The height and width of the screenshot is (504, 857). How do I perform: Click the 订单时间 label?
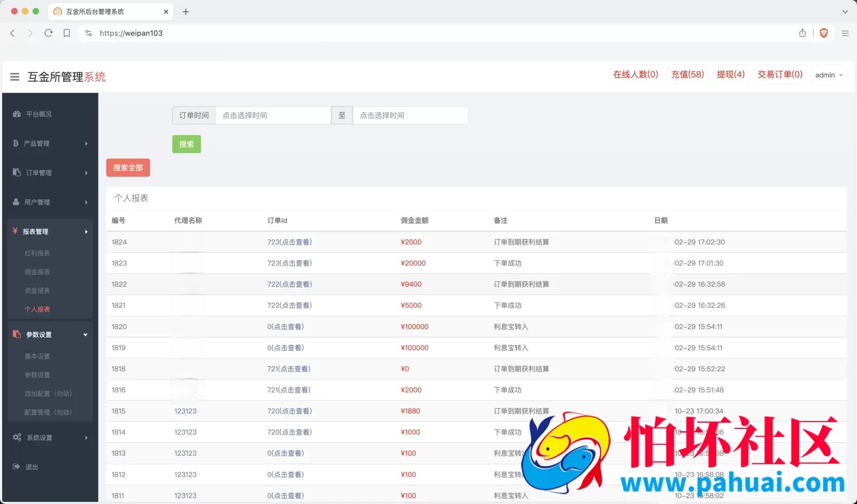coord(194,115)
